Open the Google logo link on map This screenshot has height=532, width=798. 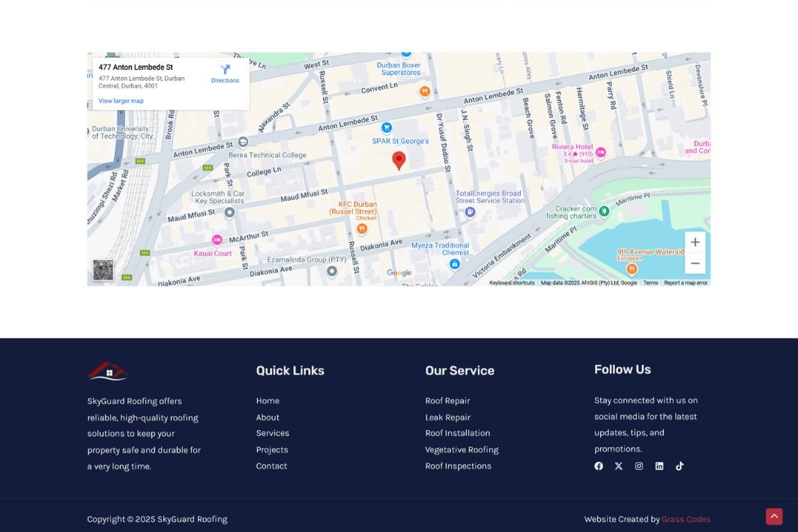coord(399,273)
